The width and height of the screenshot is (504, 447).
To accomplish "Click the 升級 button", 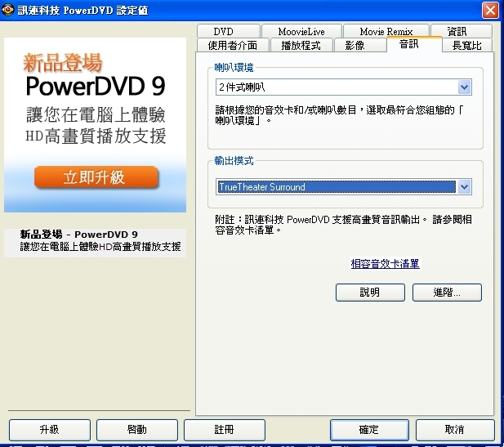I will [50, 430].
